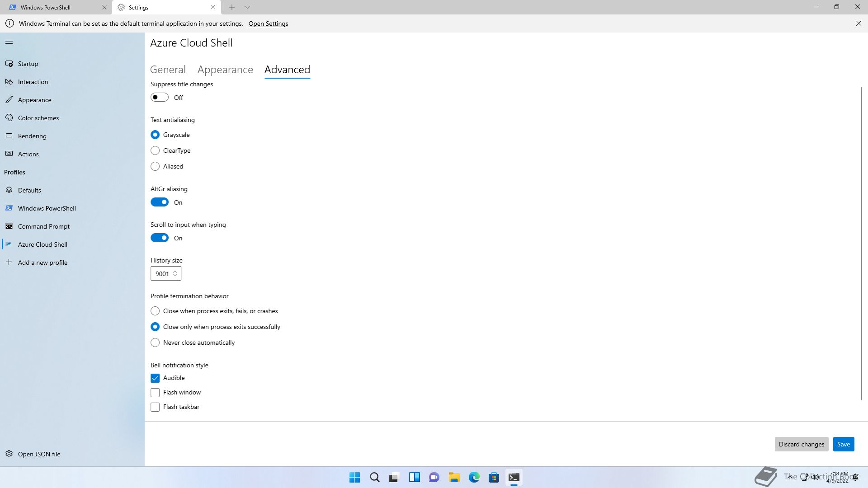Open the Widgets taskbar icon

click(415, 477)
